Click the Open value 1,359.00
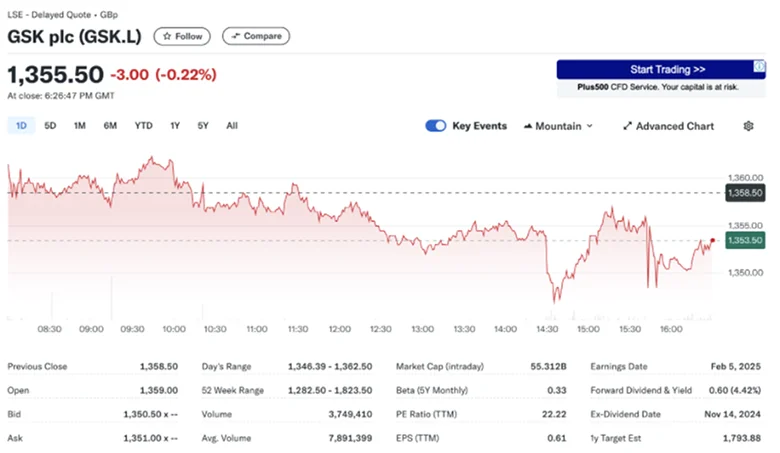 (158, 390)
